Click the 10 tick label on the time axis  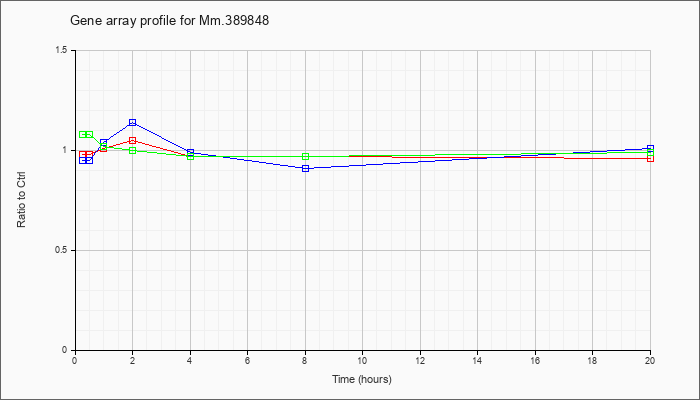tap(362, 360)
